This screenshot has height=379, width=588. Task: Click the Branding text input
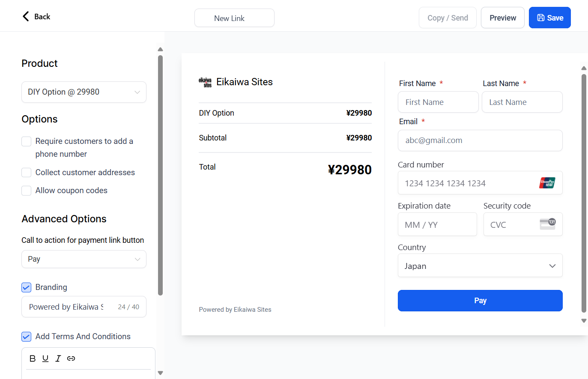tap(84, 307)
